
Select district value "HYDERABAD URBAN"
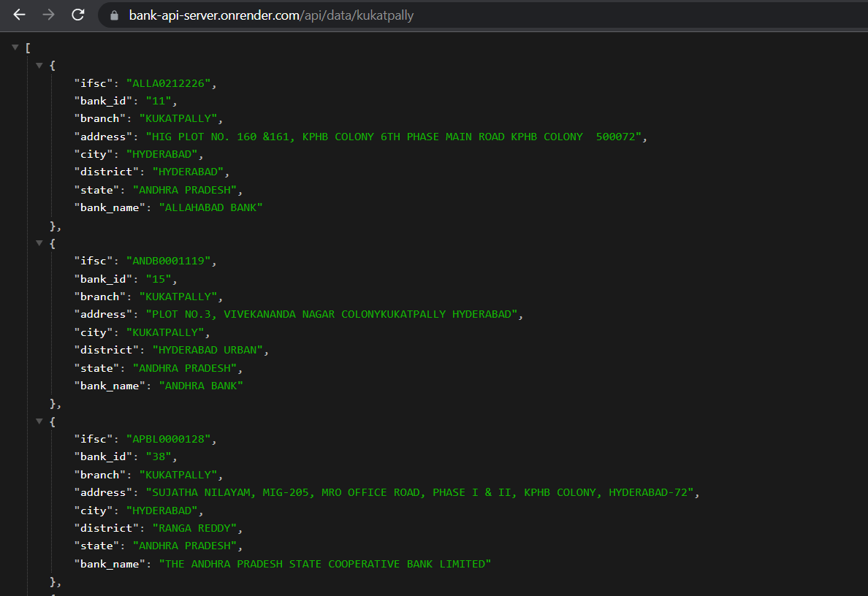pyautogui.click(x=208, y=350)
